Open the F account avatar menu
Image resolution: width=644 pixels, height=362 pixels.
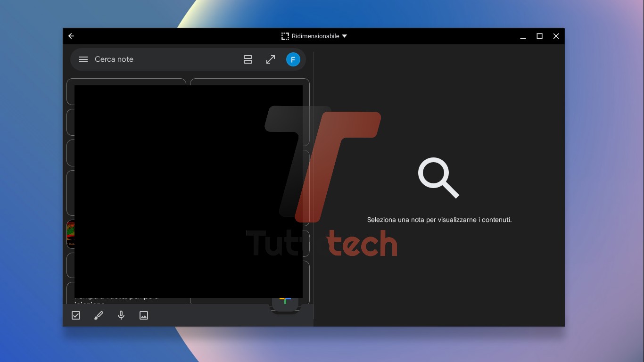coord(293,59)
